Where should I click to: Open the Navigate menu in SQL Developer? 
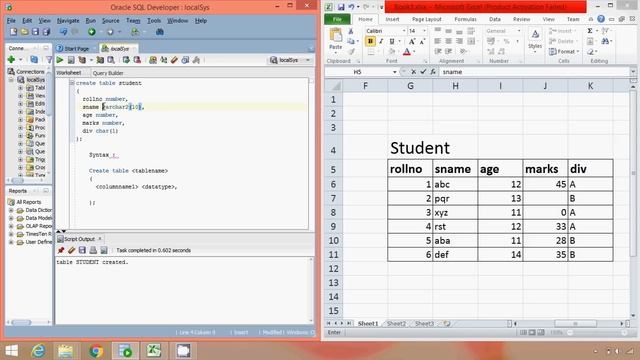(x=68, y=20)
